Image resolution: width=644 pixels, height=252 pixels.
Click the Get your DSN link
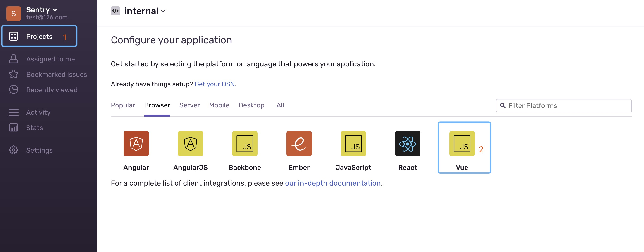(214, 84)
